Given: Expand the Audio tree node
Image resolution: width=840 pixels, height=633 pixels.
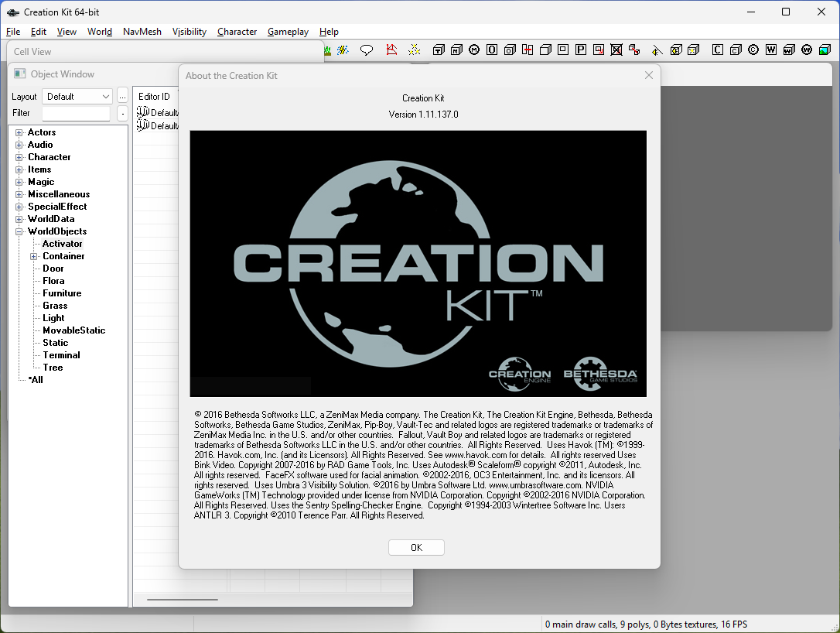Looking at the screenshot, I should click(19, 145).
